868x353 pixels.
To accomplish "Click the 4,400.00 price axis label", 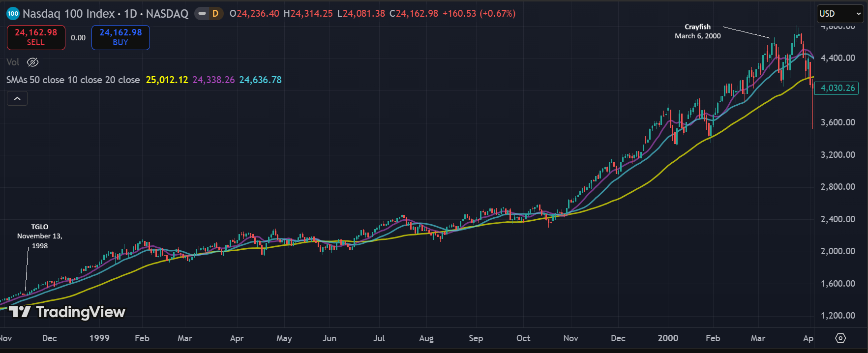I will point(838,58).
